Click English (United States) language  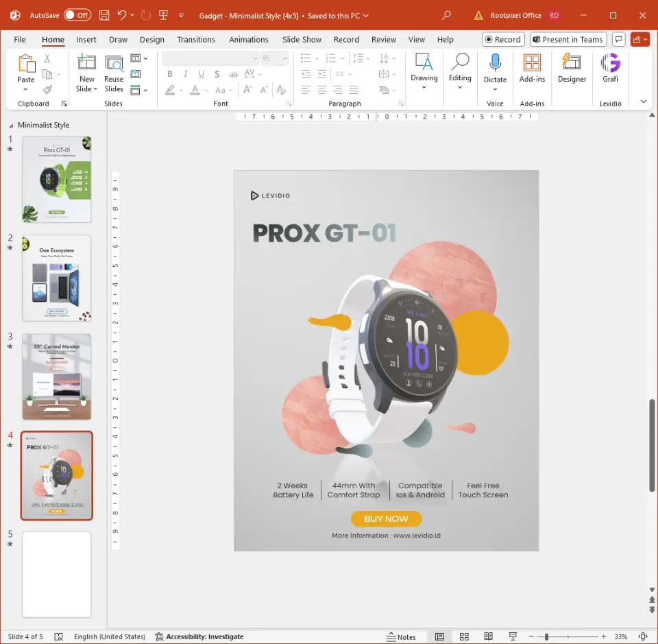(x=110, y=636)
